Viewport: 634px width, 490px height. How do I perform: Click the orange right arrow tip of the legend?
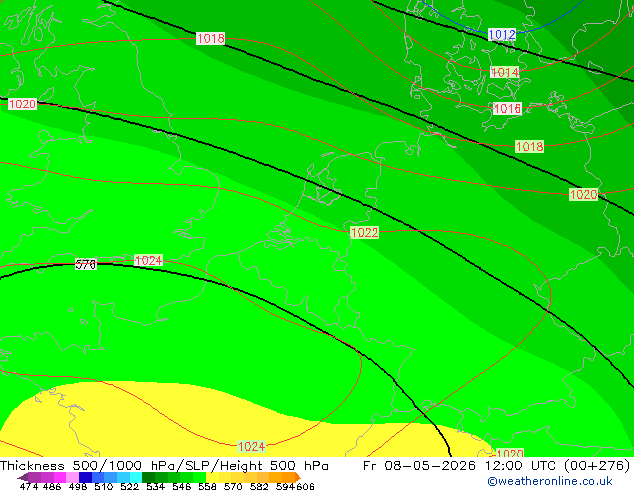point(298,477)
